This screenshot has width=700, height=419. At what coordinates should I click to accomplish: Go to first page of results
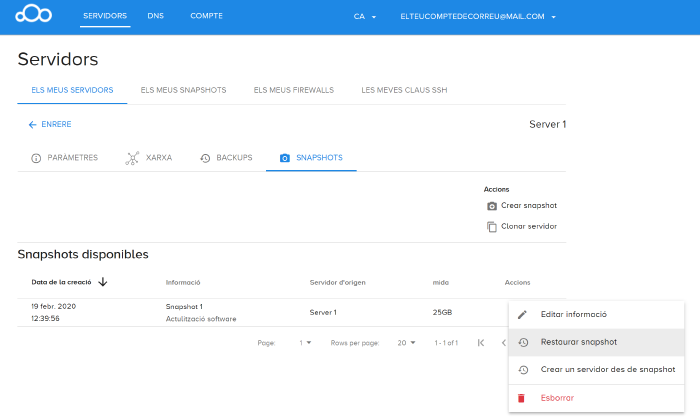(481, 343)
